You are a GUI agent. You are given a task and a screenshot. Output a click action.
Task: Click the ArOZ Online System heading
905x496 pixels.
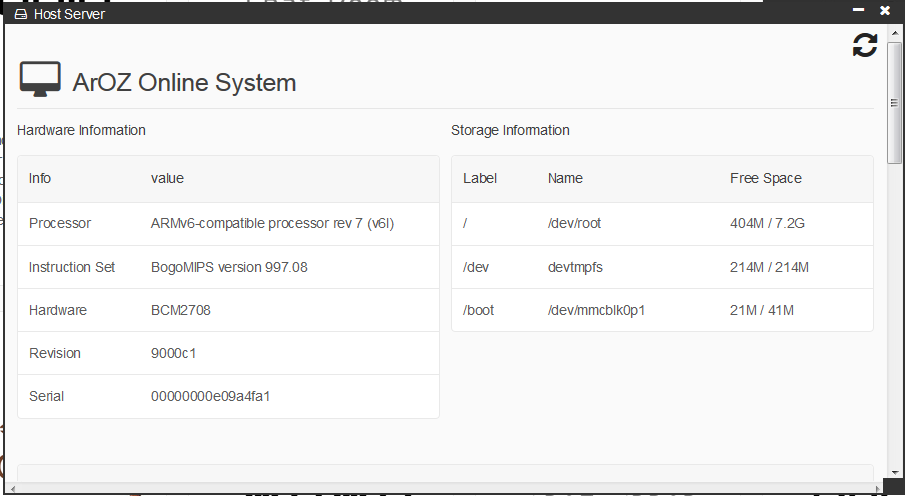point(184,82)
